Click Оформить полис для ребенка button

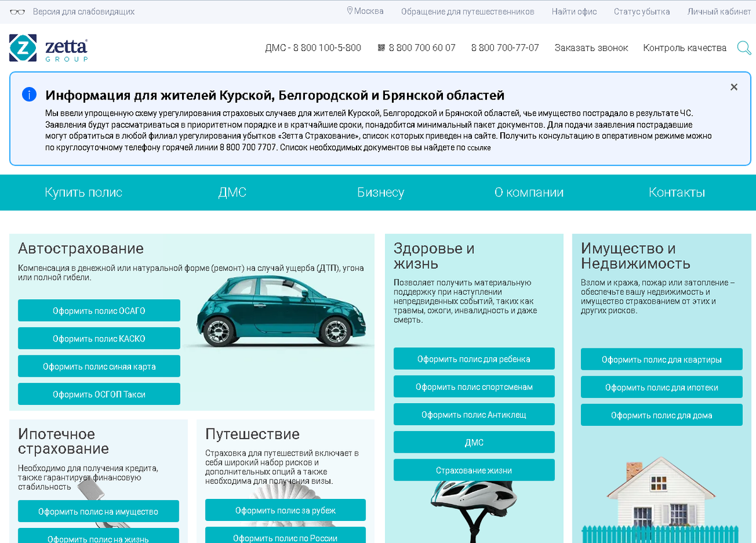pyautogui.click(x=474, y=358)
